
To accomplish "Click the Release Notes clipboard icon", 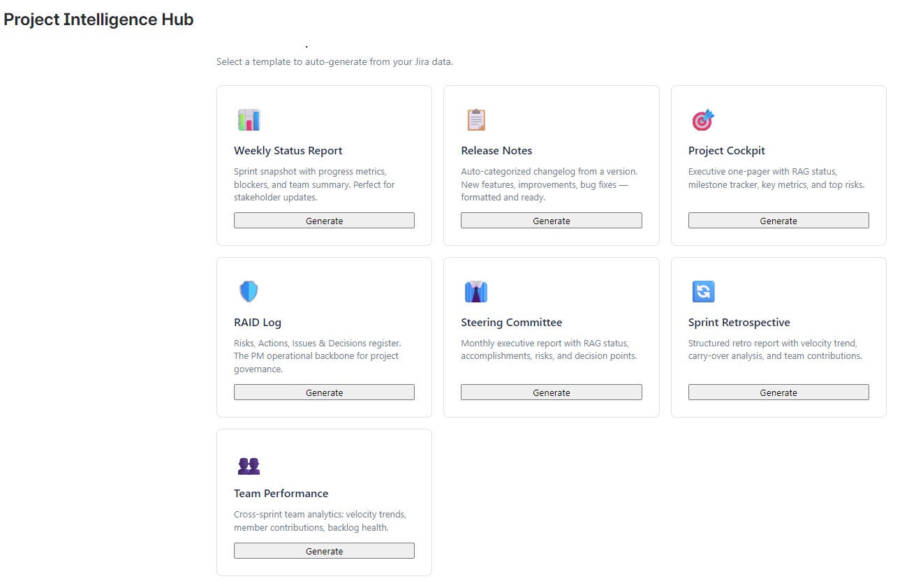I will [x=475, y=120].
